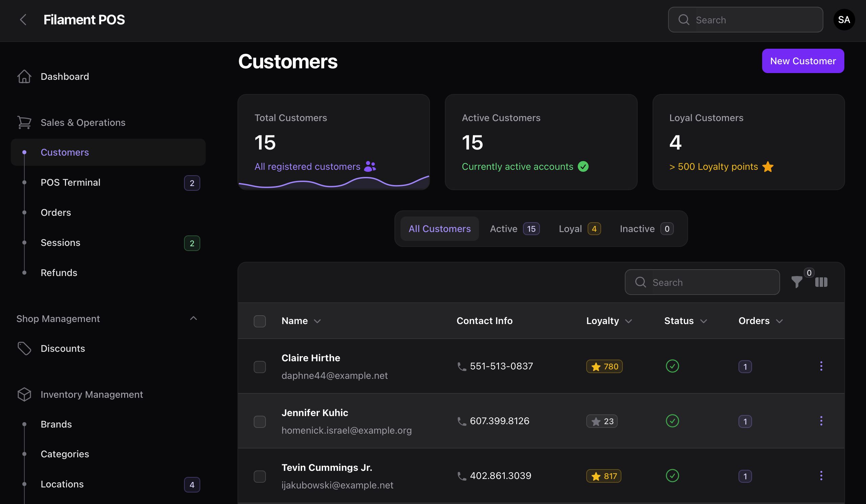The image size is (866, 504).
Task: Collapse the Shop Management section
Action: point(193,319)
